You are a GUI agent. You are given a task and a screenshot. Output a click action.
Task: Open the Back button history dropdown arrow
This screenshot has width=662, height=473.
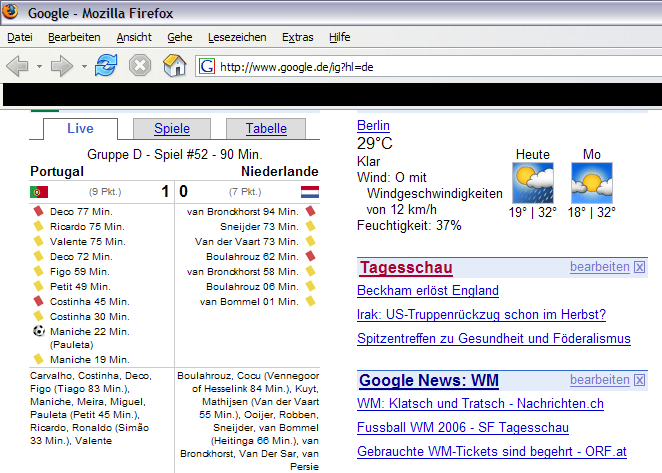click(39, 66)
